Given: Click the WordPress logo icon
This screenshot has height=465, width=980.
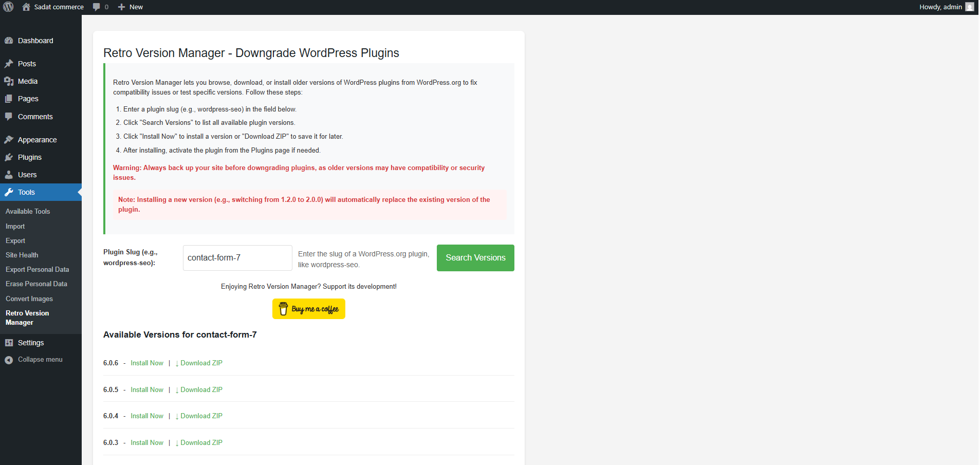Looking at the screenshot, I should [9, 7].
